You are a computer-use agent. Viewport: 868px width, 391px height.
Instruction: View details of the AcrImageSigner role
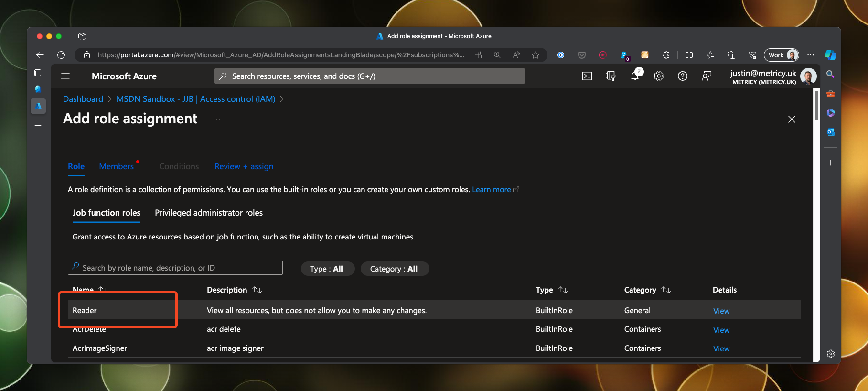721,348
